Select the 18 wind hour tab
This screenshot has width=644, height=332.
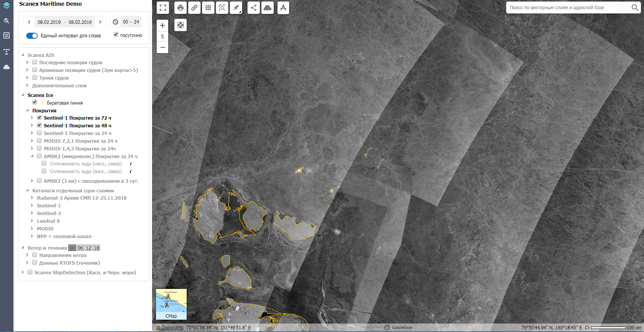pyautogui.click(x=97, y=248)
